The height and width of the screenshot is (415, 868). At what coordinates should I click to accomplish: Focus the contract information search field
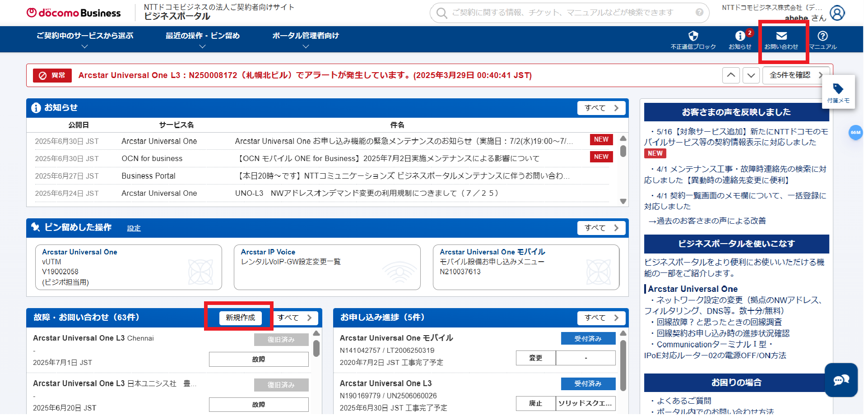pyautogui.click(x=570, y=13)
